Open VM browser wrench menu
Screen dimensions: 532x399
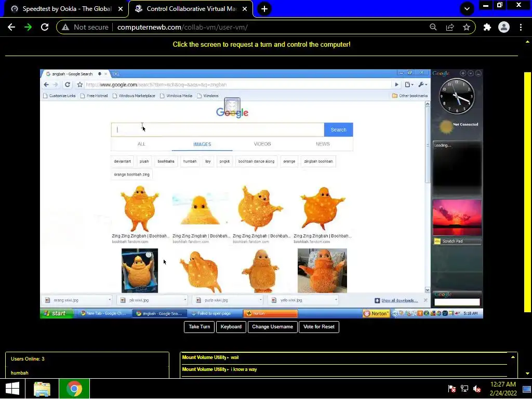pyautogui.click(x=422, y=85)
